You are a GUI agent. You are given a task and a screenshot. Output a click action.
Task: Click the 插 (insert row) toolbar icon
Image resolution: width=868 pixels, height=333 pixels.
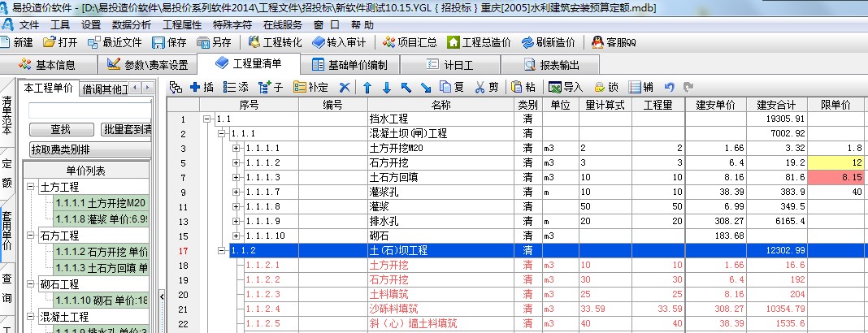201,87
